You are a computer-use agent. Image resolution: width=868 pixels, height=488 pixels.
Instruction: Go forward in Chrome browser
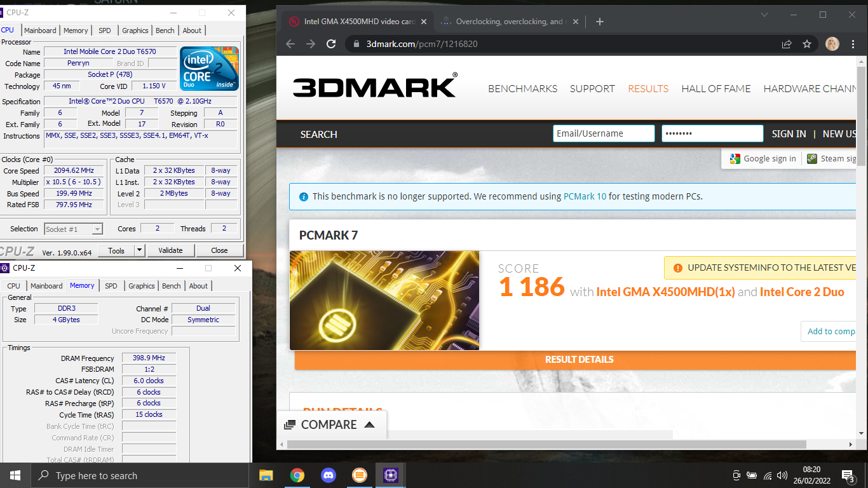(311, 44)
